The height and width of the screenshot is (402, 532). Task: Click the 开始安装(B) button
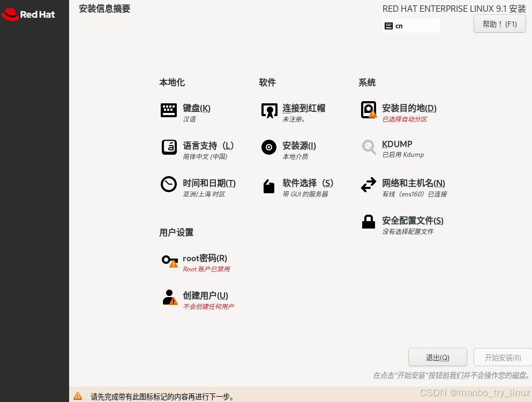[503, 357]
